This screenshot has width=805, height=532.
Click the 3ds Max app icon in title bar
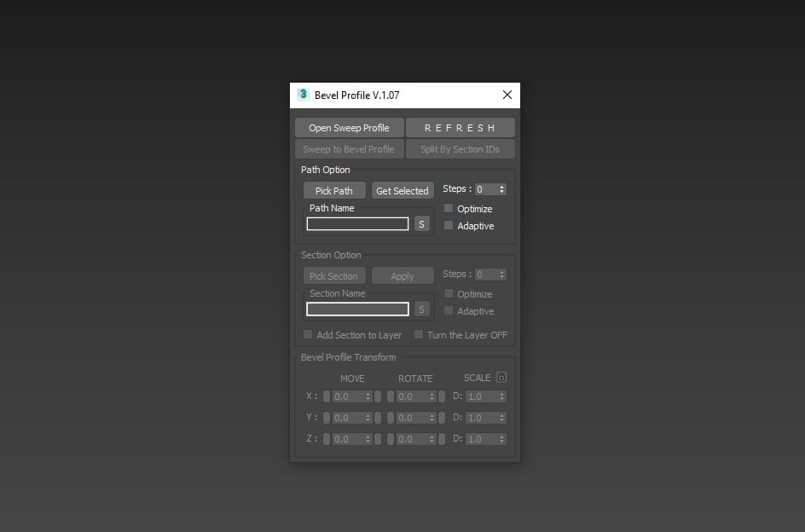coord(303,95)
